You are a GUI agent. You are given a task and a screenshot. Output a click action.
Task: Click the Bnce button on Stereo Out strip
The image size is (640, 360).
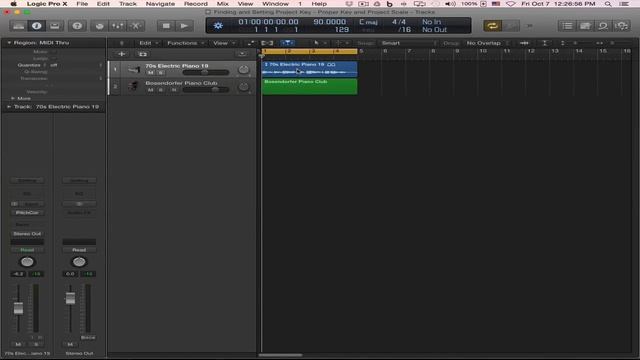coord(88,338)
